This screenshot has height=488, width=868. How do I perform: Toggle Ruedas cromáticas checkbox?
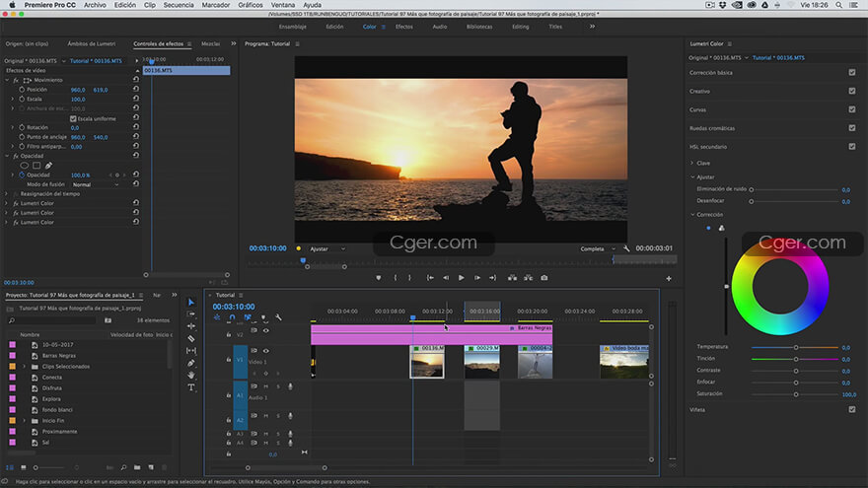[852, 128]
